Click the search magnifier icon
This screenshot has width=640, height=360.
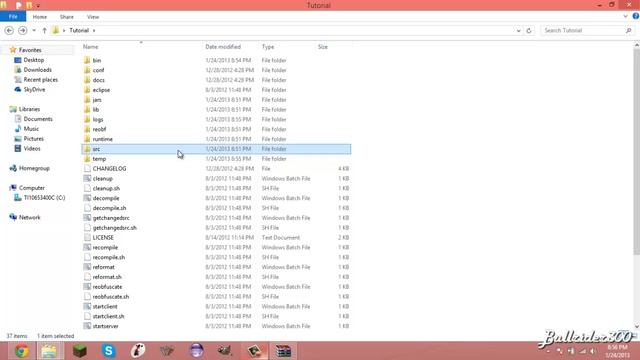pyautogui.click(x=629, y=31)
